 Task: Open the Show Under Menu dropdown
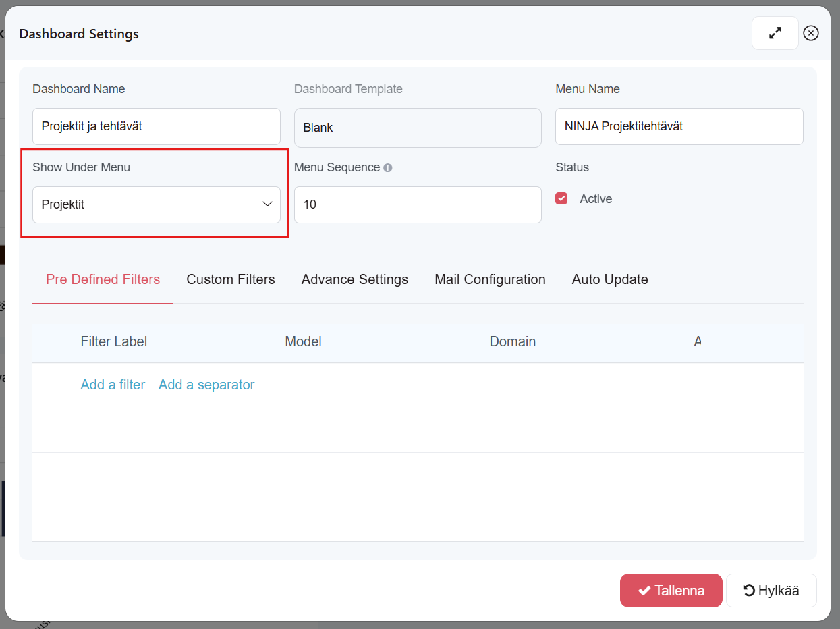157,204
